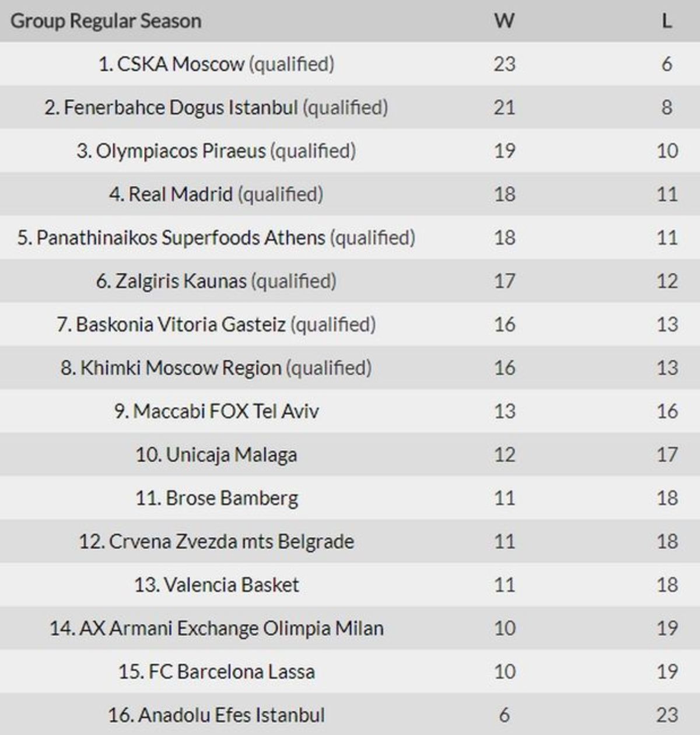Open AX Armani Exchange Olimpia Milan
Image resolution: width=700 pixels, height=735 pixels.
pyautogui.click(x=231, y=628)
